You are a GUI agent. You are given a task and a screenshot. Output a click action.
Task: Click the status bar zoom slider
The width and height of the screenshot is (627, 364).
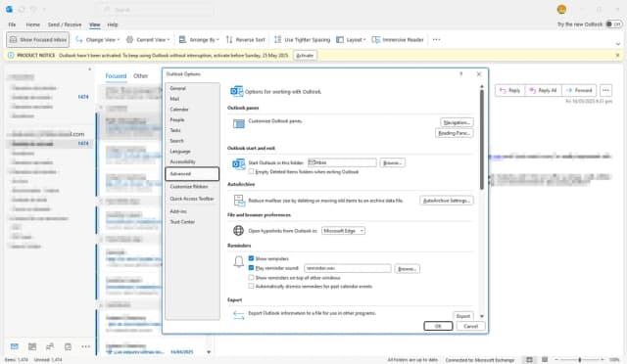point(579,360)
